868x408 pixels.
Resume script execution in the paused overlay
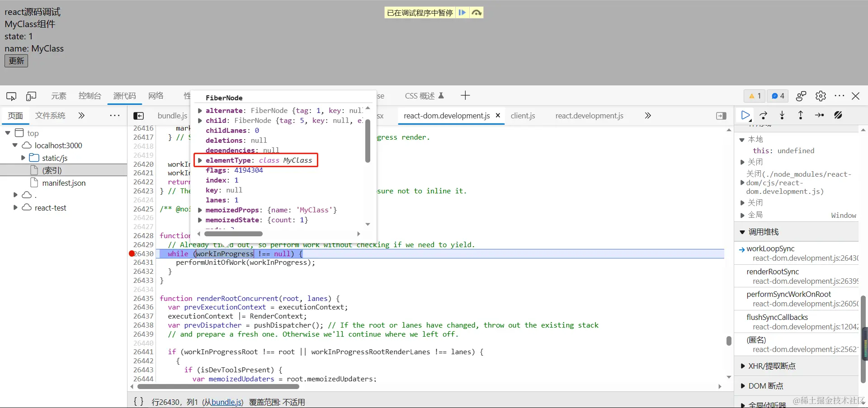(462, 13)
